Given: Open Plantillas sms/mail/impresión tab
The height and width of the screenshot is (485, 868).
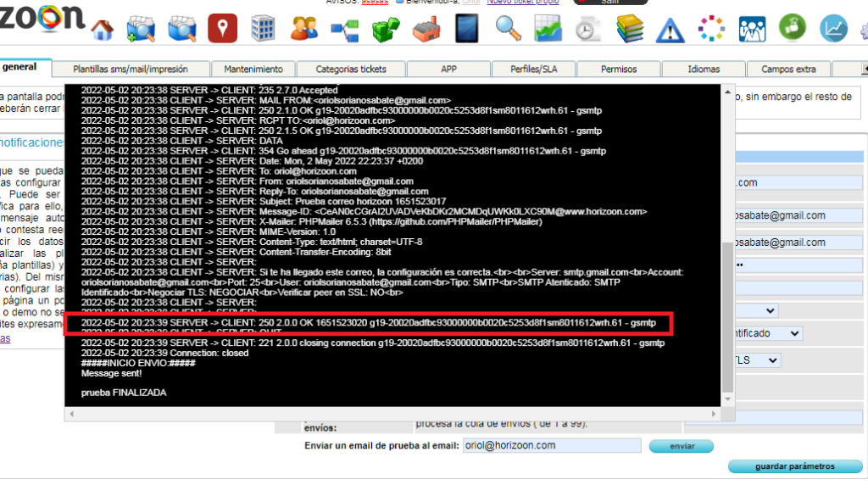Looking at the screenshot, I should [131, 70].
